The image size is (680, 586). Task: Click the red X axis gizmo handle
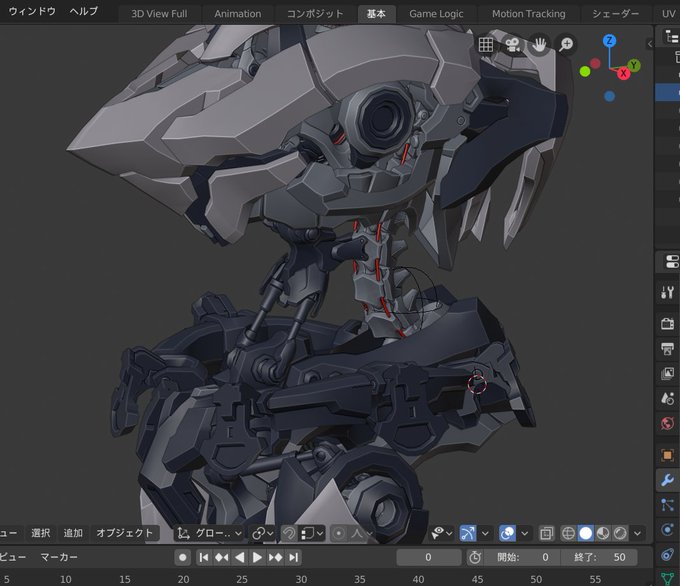pos(624,73)
